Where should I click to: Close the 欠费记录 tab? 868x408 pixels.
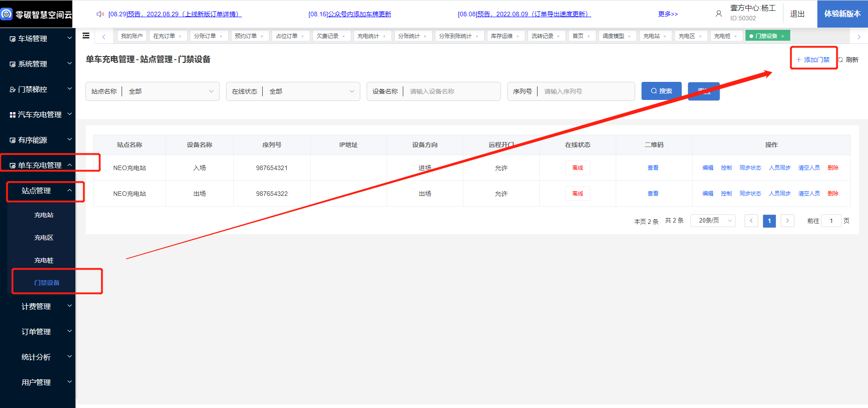point(344,36)
